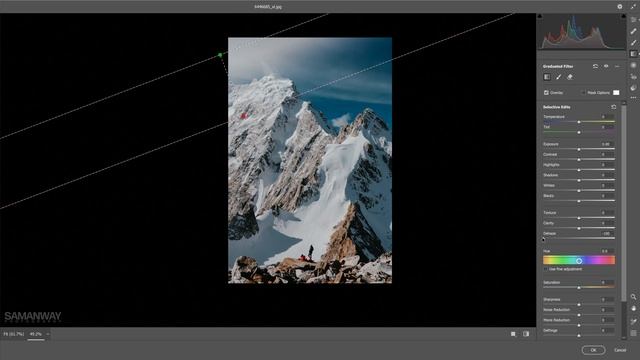
Task: Open Graduated Filter panel options menu
Action: pyautogui.click(x=617, y=66)
